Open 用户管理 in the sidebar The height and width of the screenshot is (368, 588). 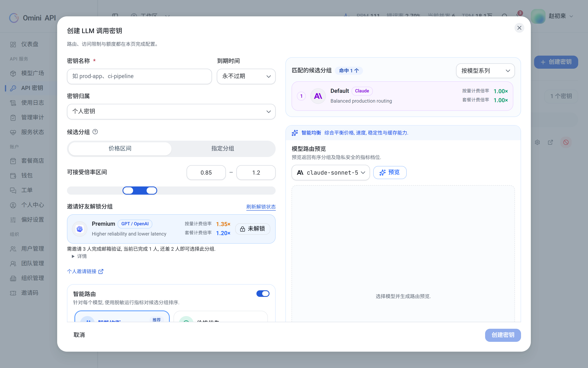(32, 249)
